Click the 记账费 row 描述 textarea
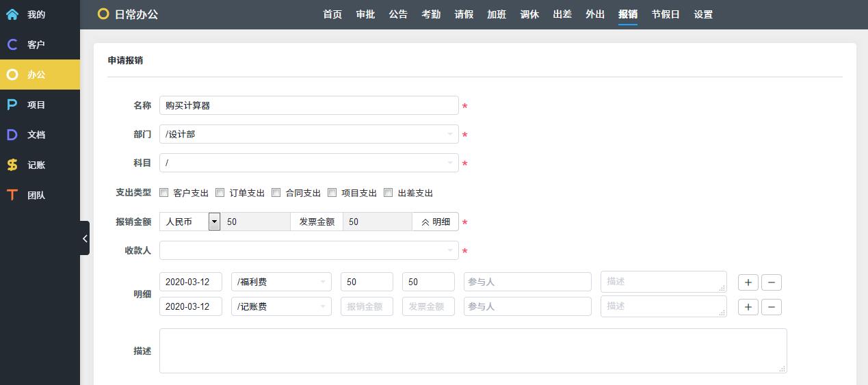The image size is (868, 385). (x=663, y=306)
